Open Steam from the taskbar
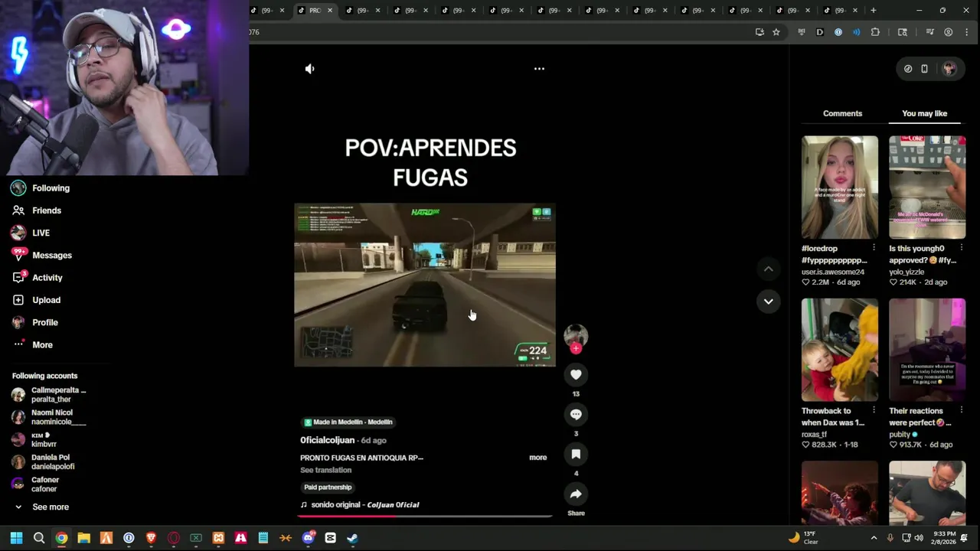 [x=353, y=538]
